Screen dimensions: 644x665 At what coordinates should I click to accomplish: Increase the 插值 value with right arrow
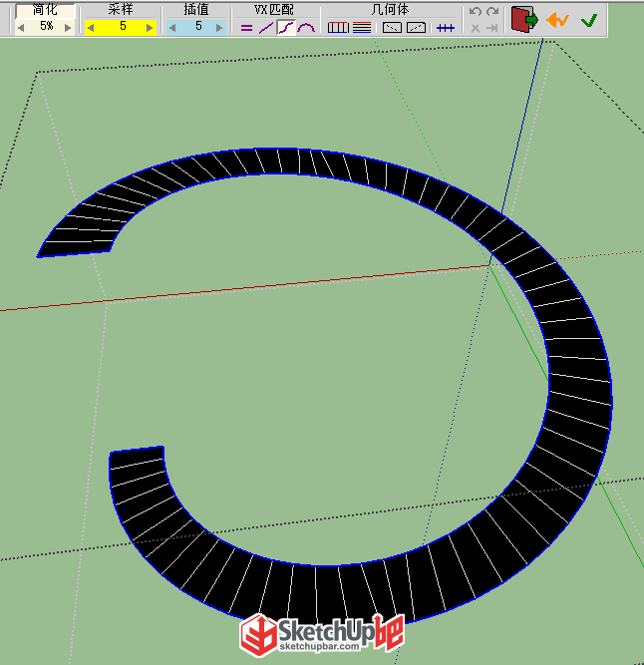(219, 28)
